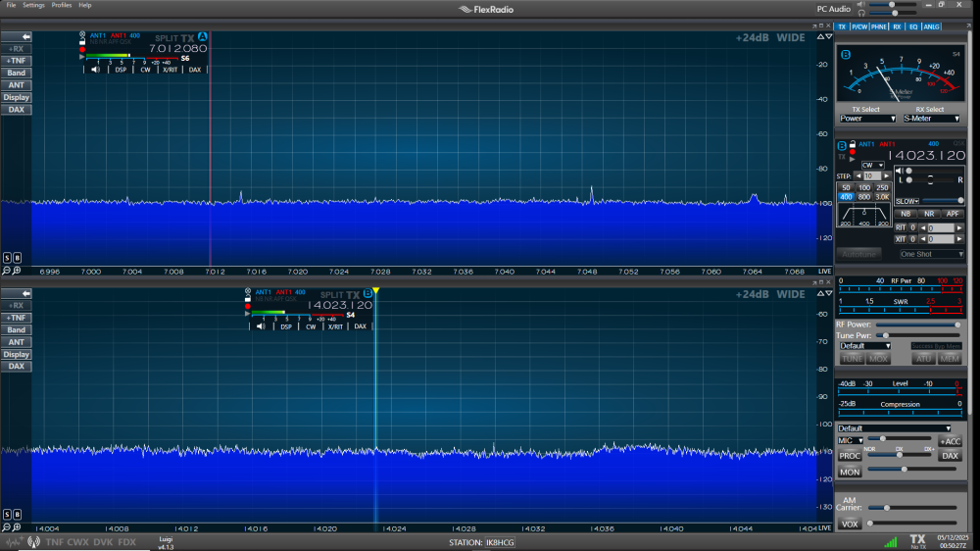
Task: Toggle the PROC speech processor
Action: tap(850, 456)
